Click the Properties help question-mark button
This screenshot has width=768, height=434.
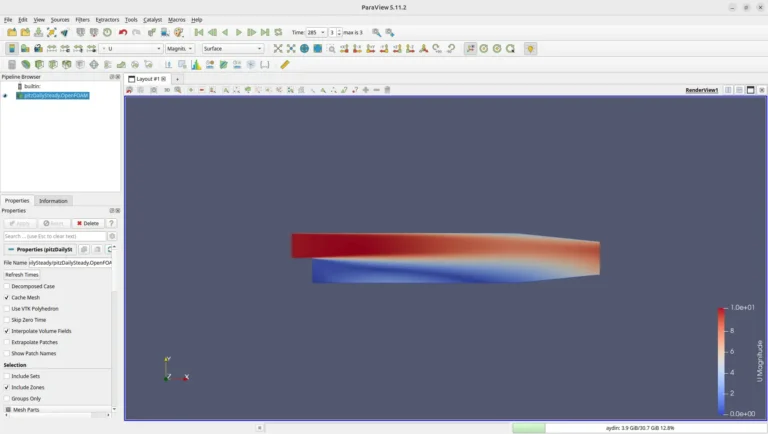(x=111, y=223)
